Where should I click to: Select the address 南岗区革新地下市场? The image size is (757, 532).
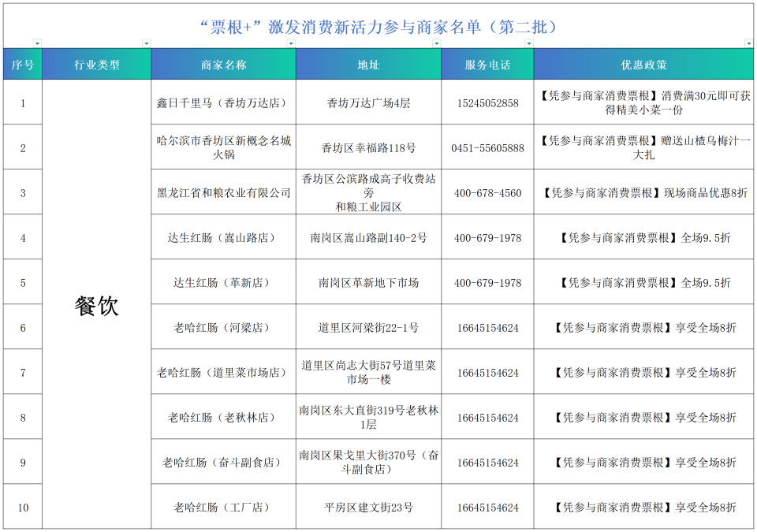[368, 282]
